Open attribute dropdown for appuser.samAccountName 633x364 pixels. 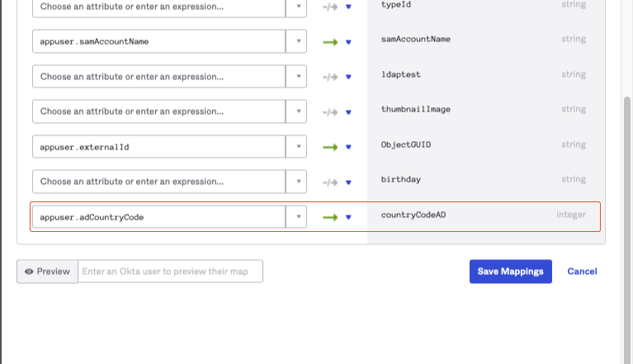[x=296, y=40]
